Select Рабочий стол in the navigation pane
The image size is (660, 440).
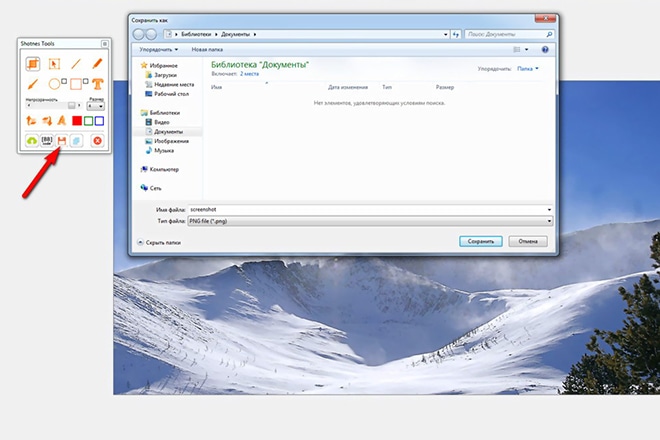coord(169,94)
